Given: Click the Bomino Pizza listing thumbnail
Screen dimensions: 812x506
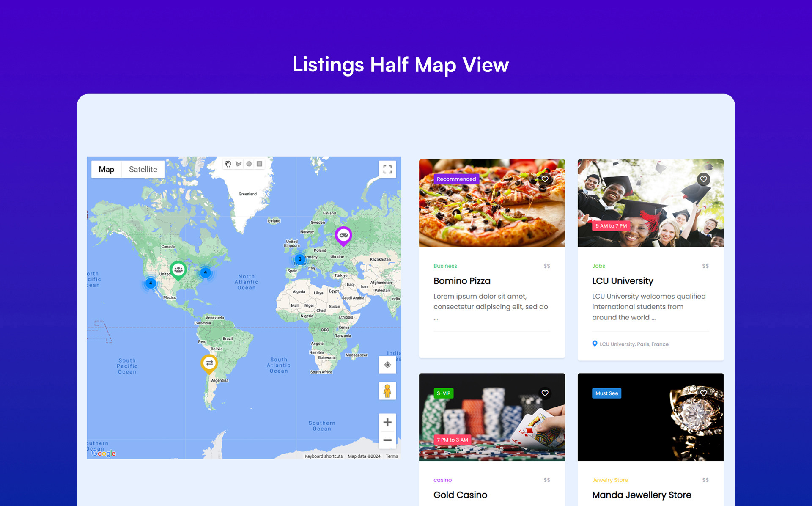Looking at the screenshot, I should (491, 203).
